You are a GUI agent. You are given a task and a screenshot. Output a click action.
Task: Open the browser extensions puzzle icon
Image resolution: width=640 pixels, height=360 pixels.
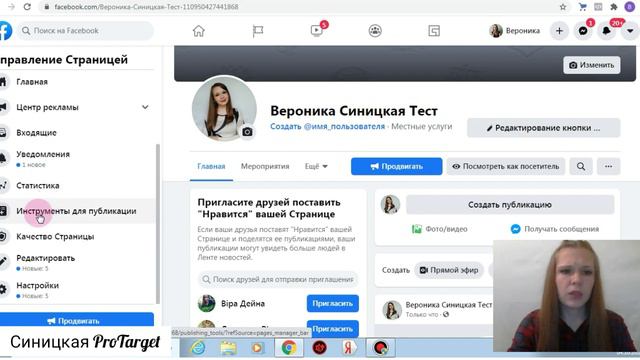(x=613, y=7)
